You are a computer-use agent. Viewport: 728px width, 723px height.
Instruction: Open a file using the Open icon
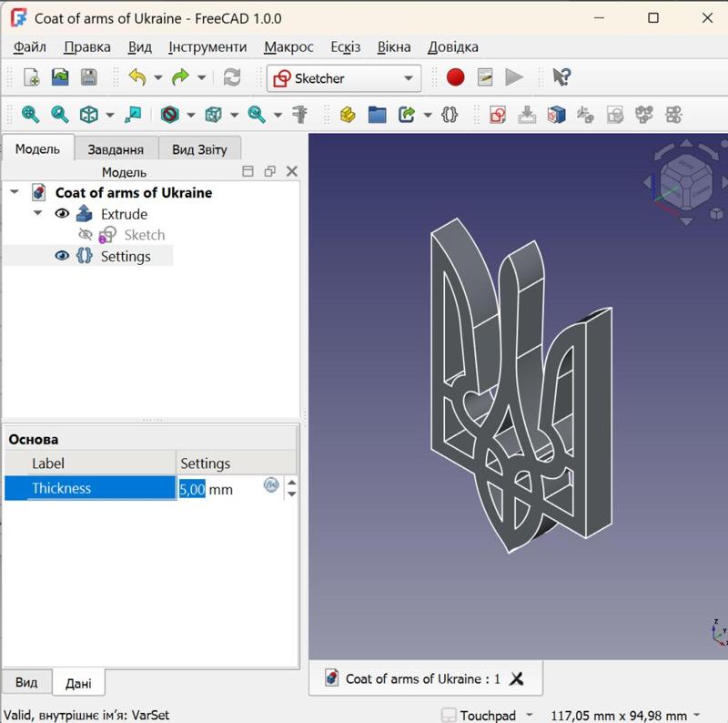click(x=60, y=77)
